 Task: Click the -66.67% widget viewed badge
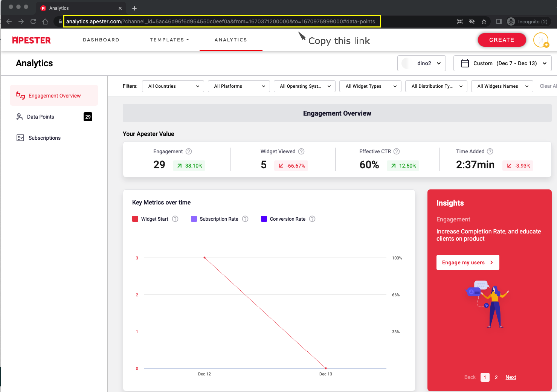291,166
